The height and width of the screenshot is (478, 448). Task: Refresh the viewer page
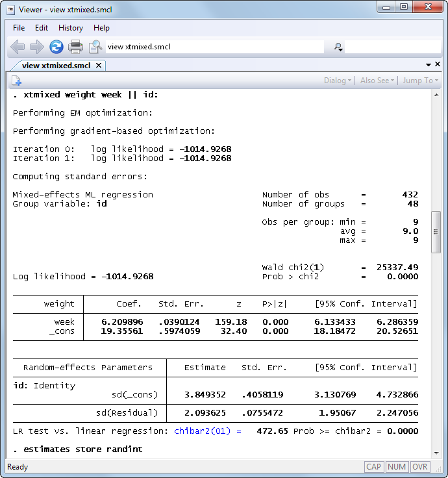56,47
